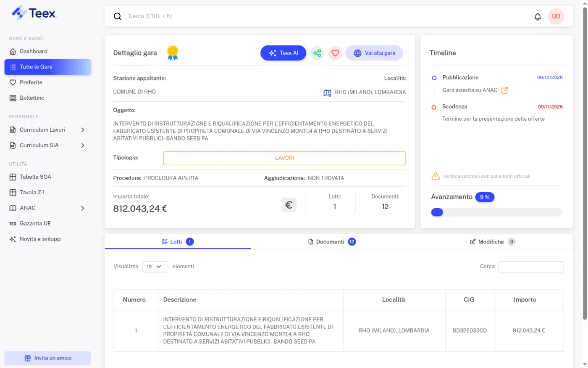Switch to the Lotti tab
588x368 pixels.
click(178, 242)
